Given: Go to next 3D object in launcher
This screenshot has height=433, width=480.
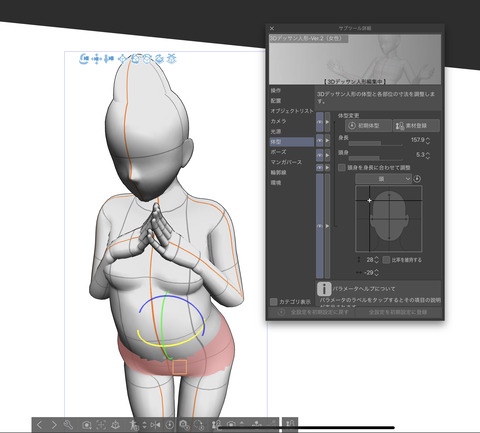Looking at the screenshot, I should [x=54, y=425].
